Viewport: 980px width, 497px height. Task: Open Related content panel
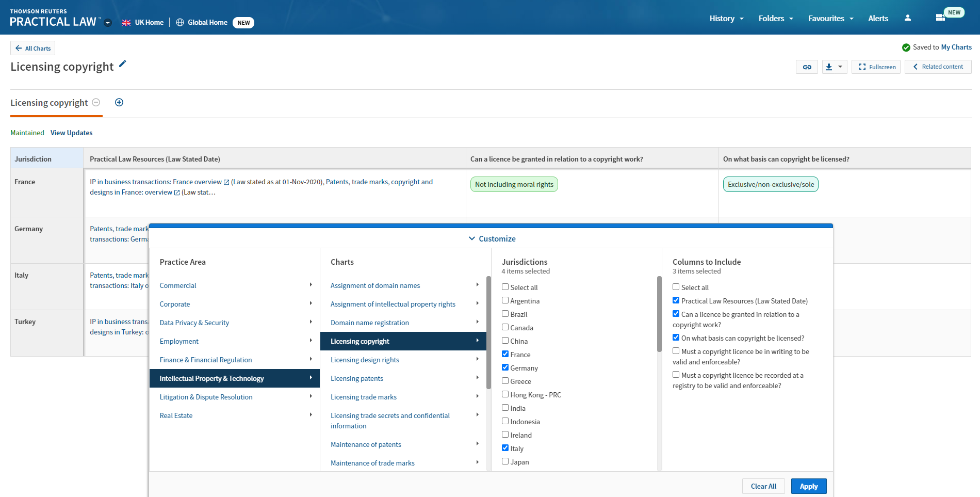(938, 67)
